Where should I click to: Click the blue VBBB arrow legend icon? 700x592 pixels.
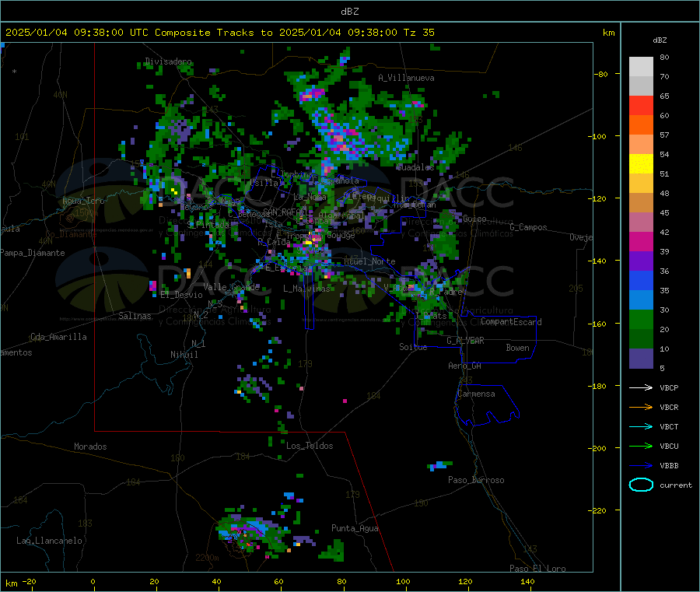pos(641,466)
